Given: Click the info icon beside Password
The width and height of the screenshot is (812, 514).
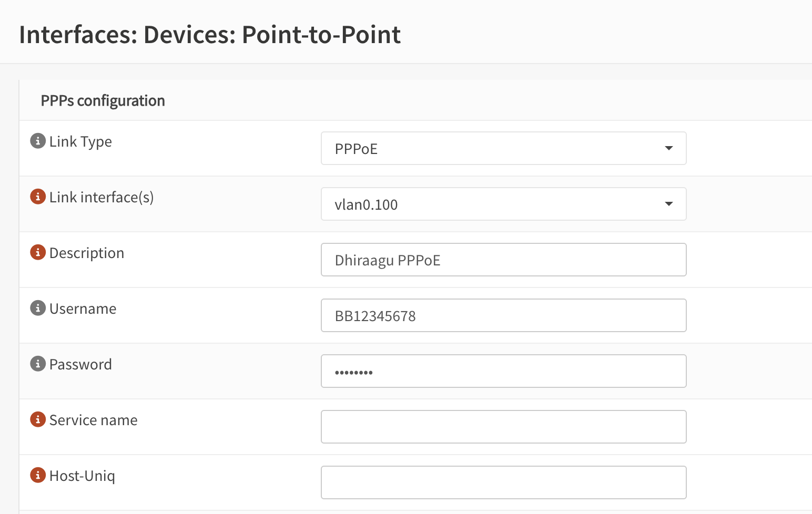Looking at the screenshot, I should [37, 363].
